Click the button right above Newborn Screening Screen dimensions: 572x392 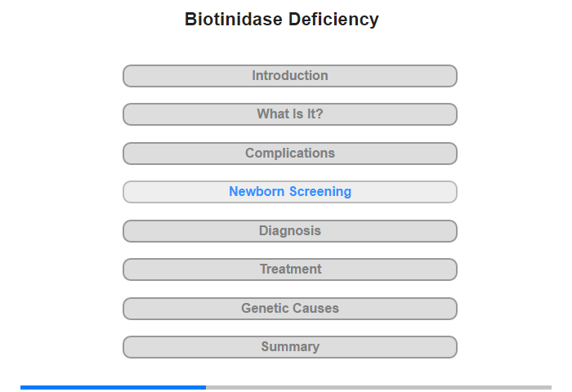click(x=290, y=154)
